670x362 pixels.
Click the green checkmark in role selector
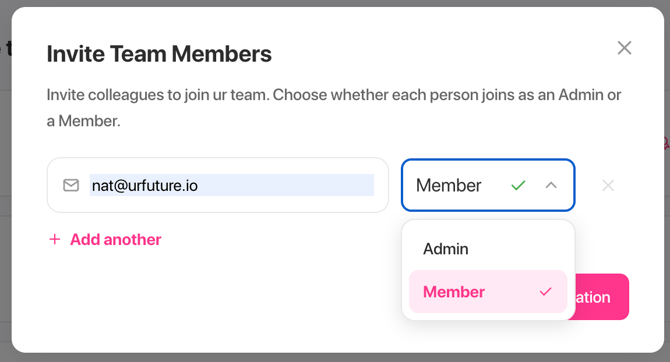518,185
